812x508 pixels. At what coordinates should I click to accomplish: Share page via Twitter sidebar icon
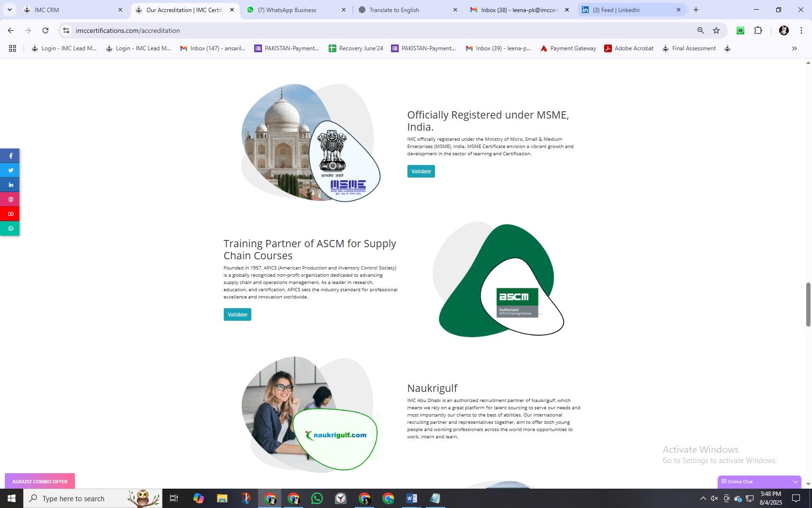coord(10,170)
